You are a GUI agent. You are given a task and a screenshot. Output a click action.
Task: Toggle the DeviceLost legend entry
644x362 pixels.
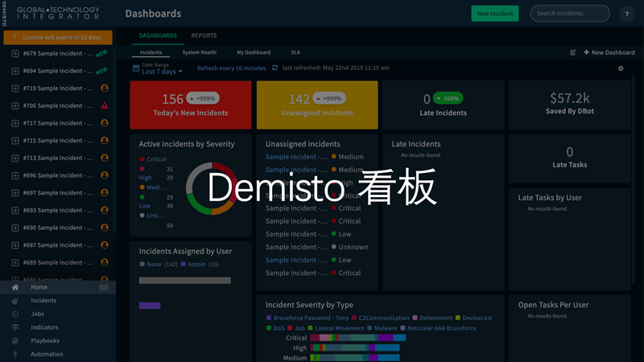(473, 318)
